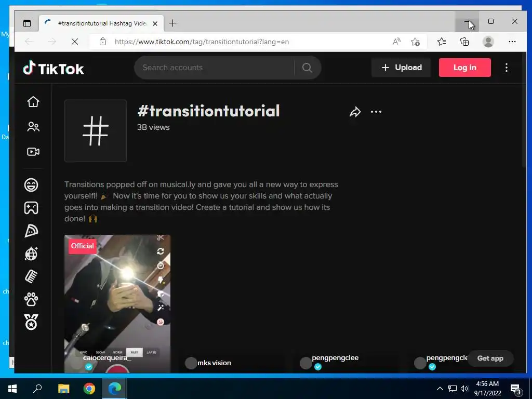The width and height of the screenshot is (532, 399).
Task: Select the sports medal category icon
Action: (x=31, y=322)
